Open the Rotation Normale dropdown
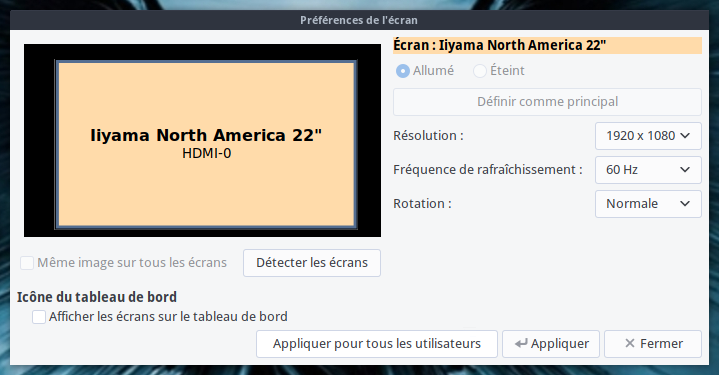 point(648,204)
